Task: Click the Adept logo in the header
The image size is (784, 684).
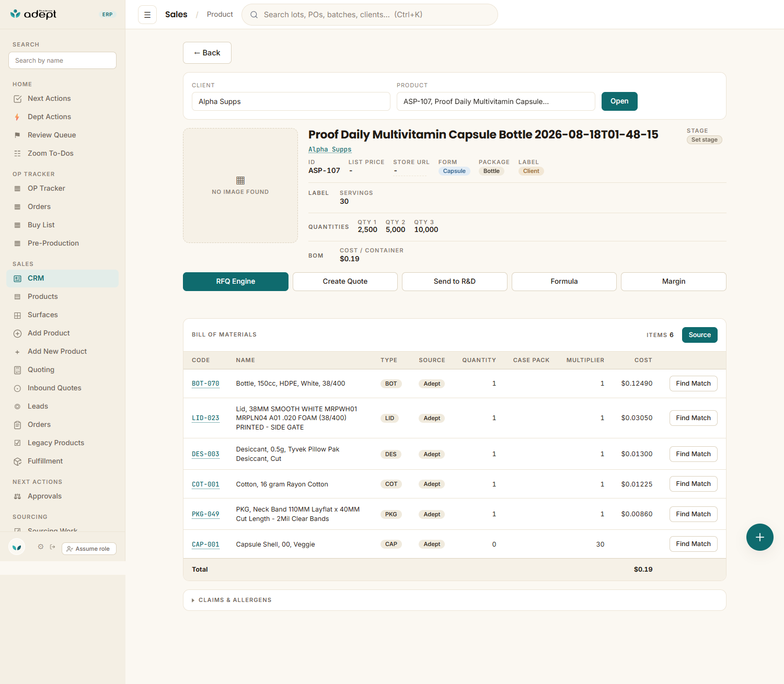Action: (33, 14)
